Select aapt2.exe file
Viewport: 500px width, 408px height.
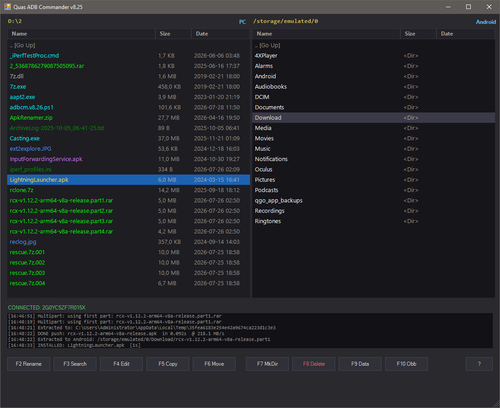coord(128,97)
